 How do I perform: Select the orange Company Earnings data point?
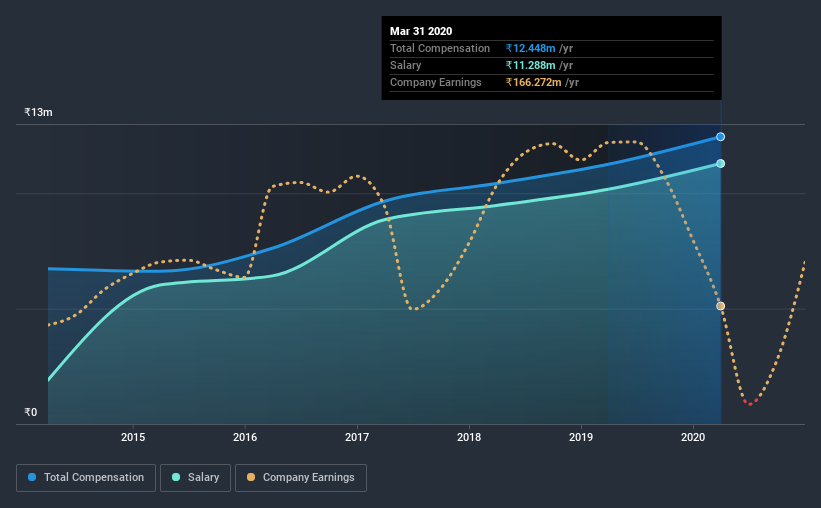[x=720, y=306]
